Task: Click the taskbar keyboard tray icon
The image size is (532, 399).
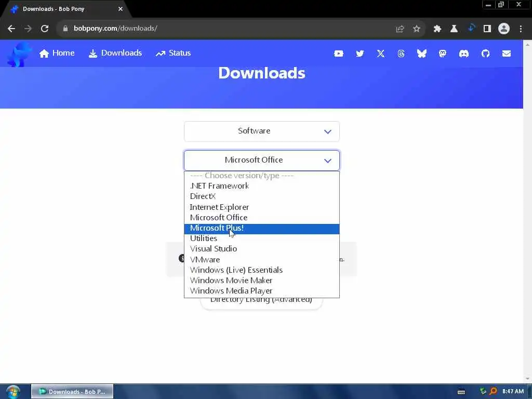Action: (x=461, y=392)
